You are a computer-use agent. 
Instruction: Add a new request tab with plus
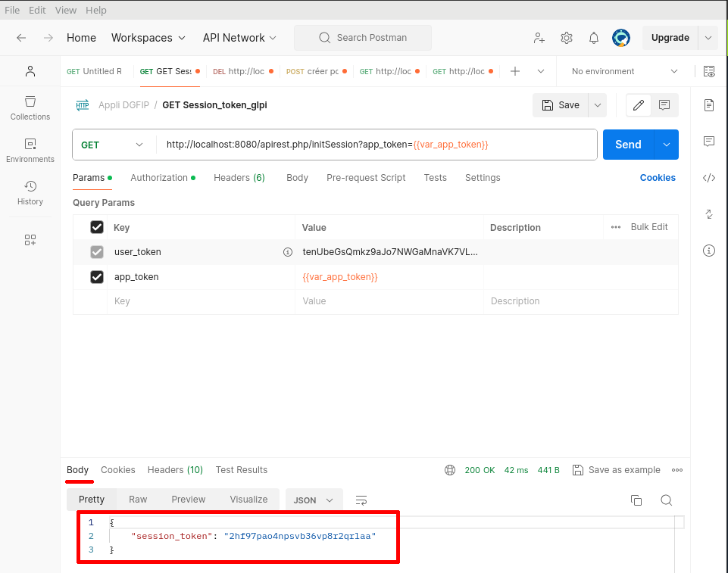pyautogui.click(x=515, y=71)
